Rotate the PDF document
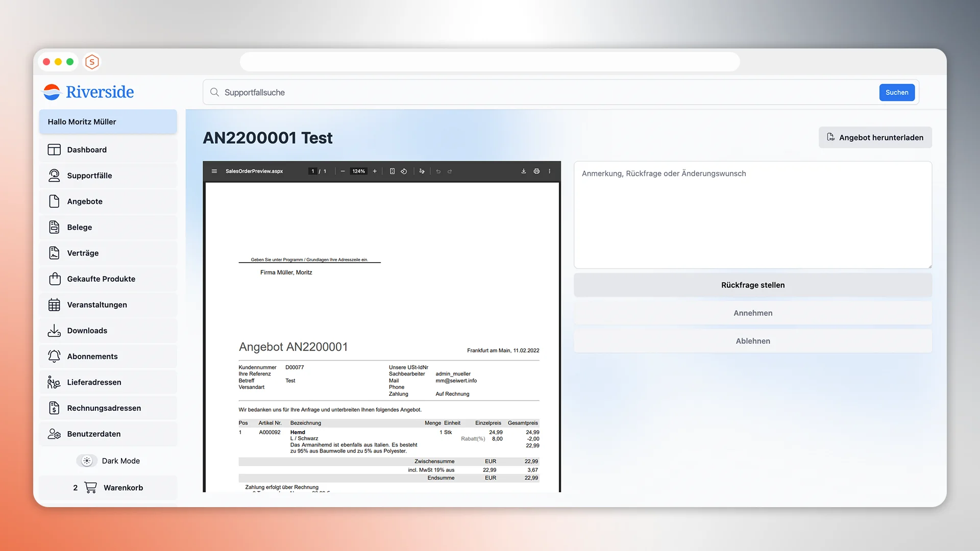This screenshot has width=980, height=551. (x=404, y=171)
